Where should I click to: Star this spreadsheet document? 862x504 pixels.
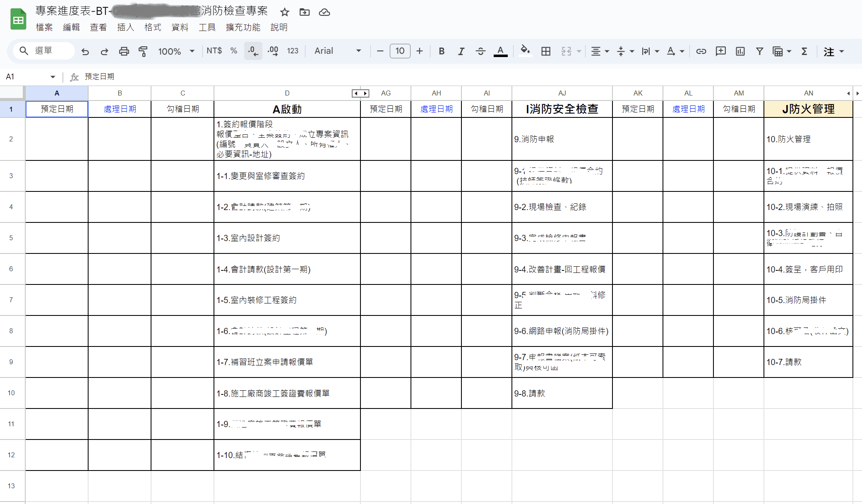click(284, 12)
